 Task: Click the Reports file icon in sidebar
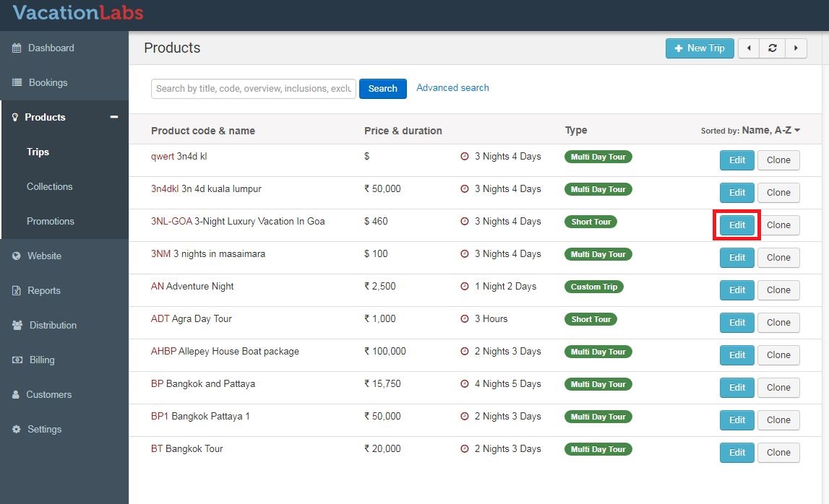point(17,290)
